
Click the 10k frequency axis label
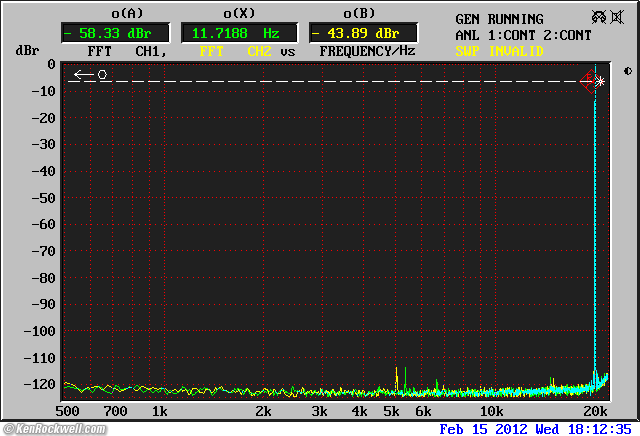point(491,411)
